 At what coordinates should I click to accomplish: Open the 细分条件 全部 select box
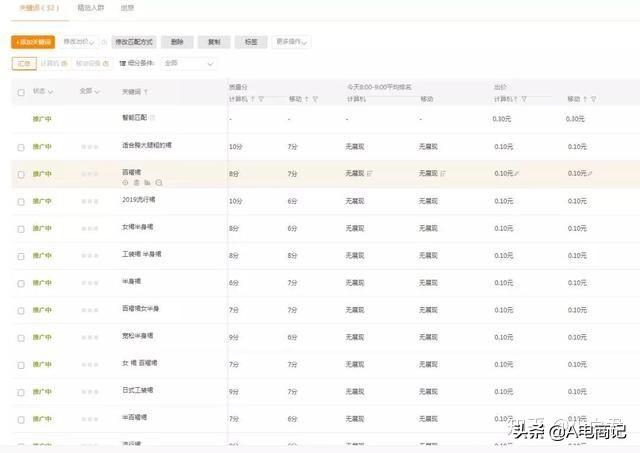click(x=189, y=64)
